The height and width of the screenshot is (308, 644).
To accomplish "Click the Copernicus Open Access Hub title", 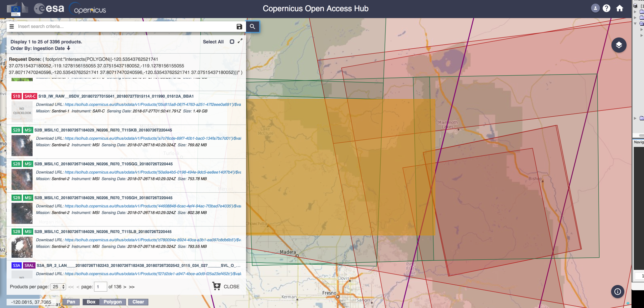I will point(316,9).
